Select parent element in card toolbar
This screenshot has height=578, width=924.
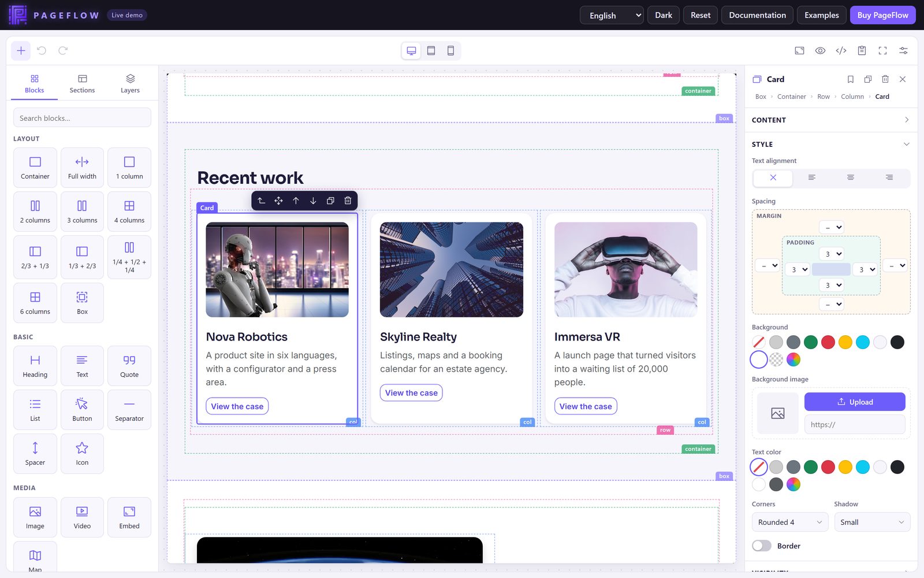261,201
